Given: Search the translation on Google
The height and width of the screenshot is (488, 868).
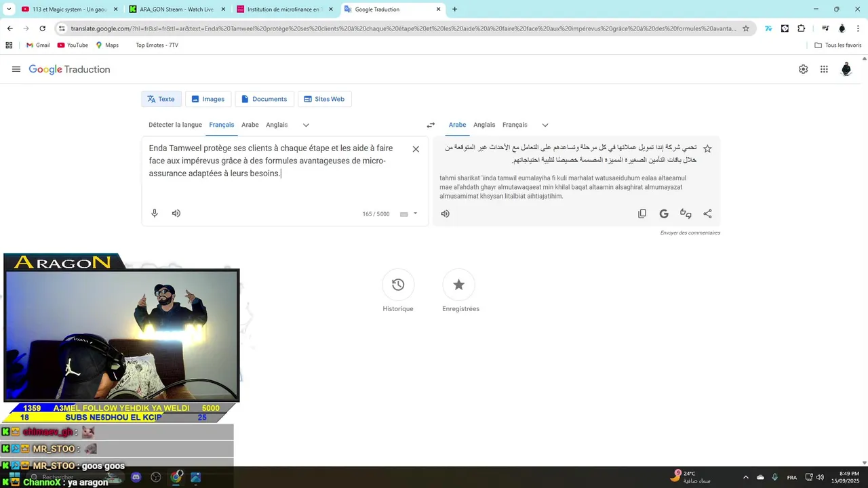Looking at the screenshot, I should (x=664, y=213).
